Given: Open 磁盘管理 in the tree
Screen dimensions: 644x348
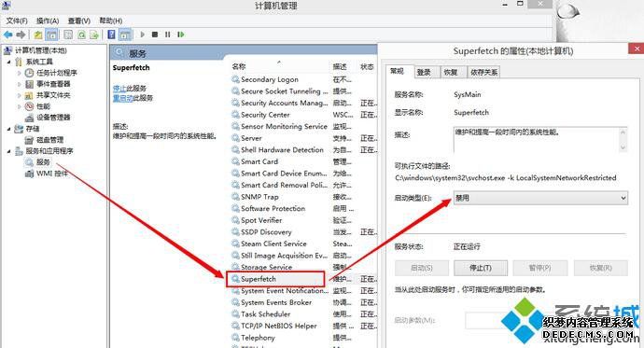Looking at the screenshot, I should click(x=50, y=140).
